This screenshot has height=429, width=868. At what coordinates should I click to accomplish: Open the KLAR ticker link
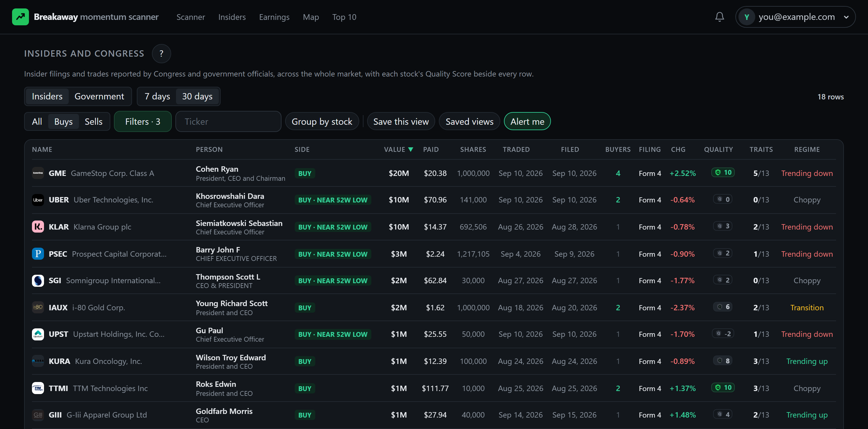[59, 227]
